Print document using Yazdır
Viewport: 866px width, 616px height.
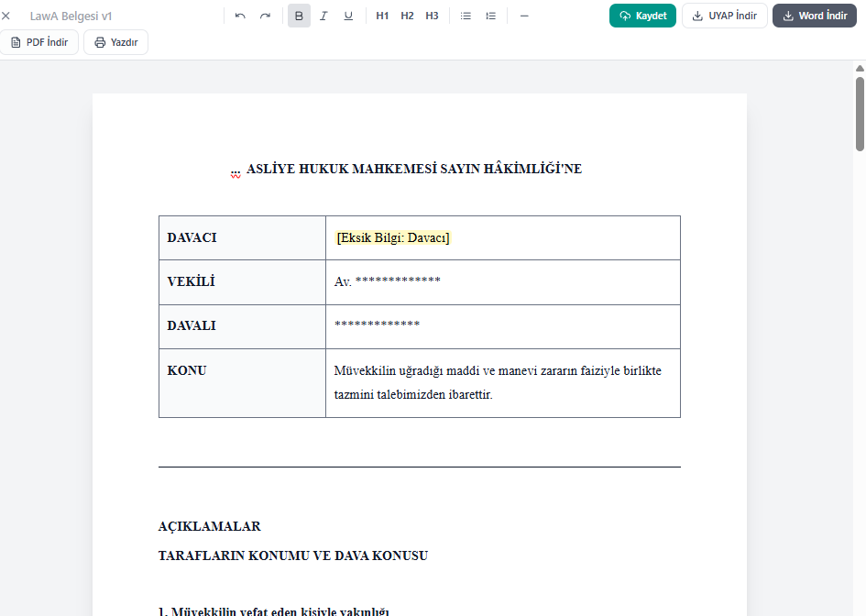[116, 42]
